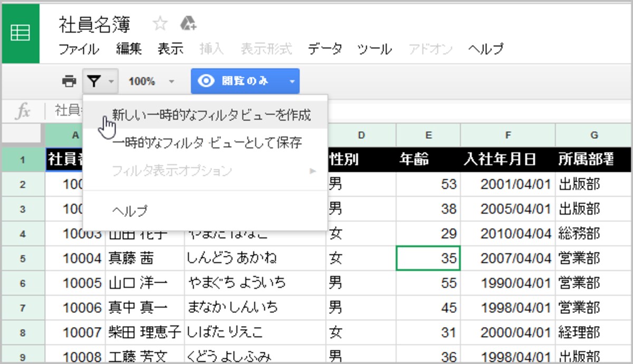The height and width of the screenshot is (364, 633).
Task: Open the 表示 menu
Action: (170, 50)
